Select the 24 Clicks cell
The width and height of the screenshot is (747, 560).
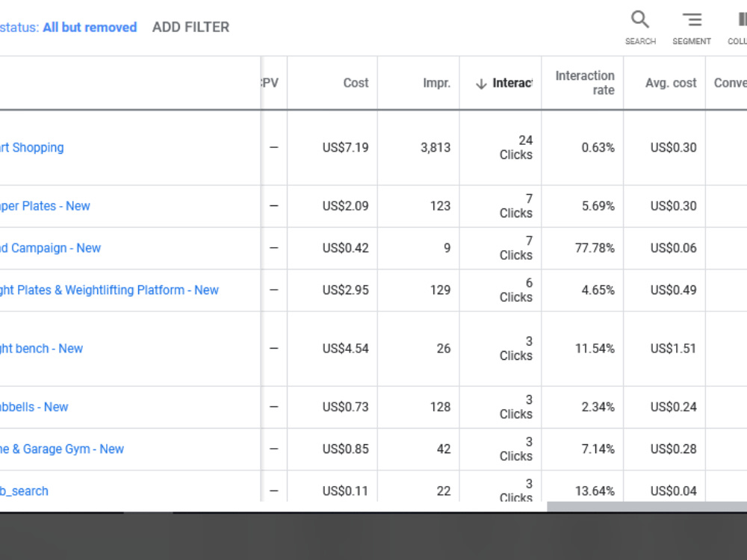tap(516, 148)
